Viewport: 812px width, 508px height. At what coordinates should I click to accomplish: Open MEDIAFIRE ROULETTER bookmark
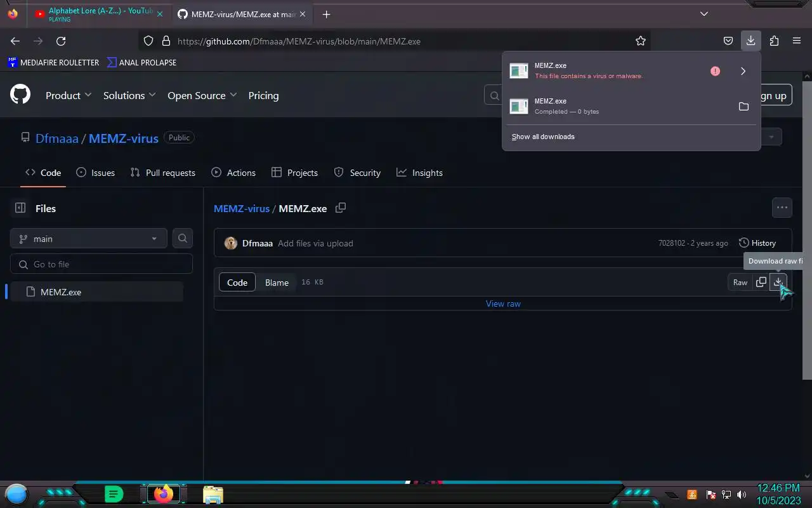(x=53, y=62)
